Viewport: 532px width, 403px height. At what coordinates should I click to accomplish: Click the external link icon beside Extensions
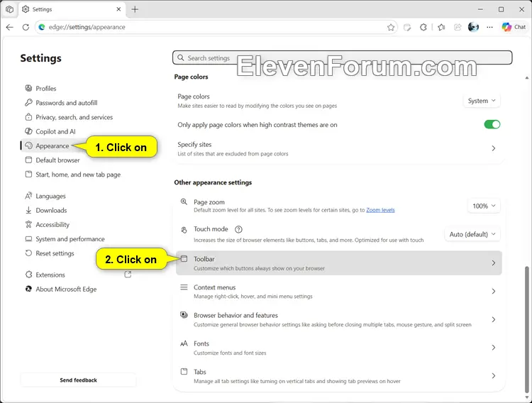pyautogui.click(x=128, y=275)
